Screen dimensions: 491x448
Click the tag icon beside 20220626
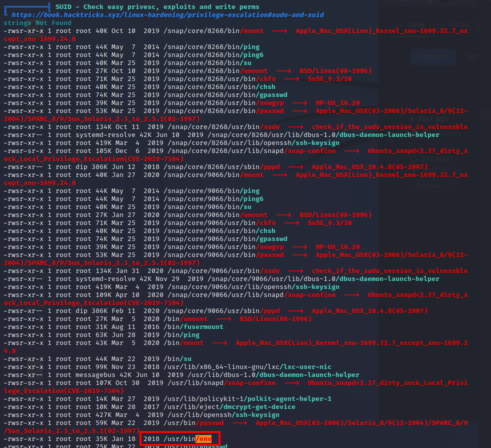pos(413,158)
